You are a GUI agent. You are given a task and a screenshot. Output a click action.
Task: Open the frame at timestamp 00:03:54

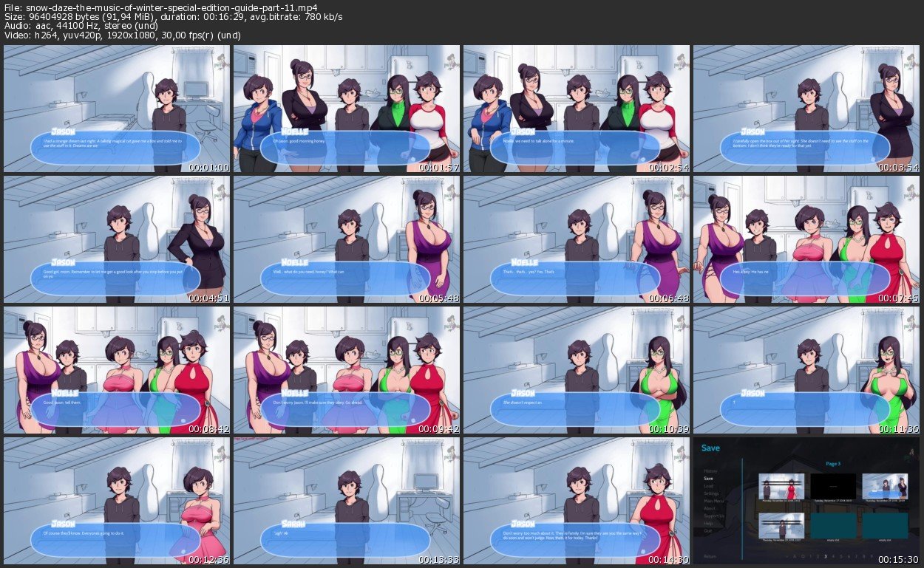click(x=806, y=109)
